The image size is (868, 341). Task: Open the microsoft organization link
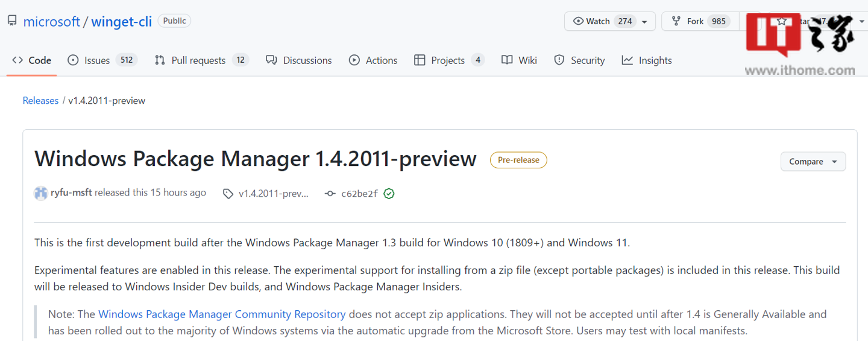pyautogui.click(x=51, y=22)
